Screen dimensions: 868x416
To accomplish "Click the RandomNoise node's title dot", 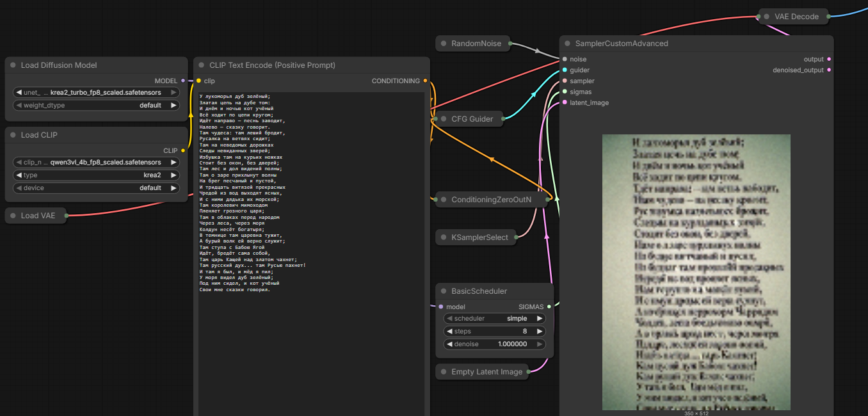I will click(444, 44).
